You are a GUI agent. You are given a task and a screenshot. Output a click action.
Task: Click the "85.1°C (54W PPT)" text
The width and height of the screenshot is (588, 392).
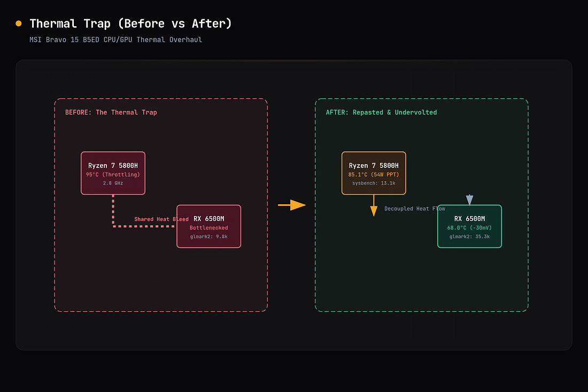click(x=374, y=174)
